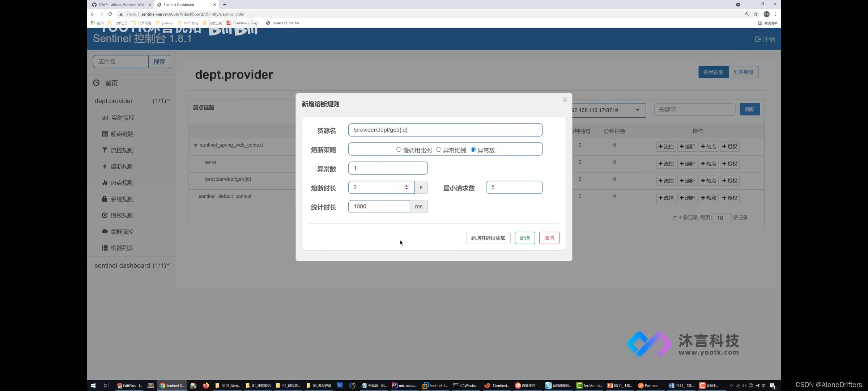Open Windows Start menu

(x=93, y=386)
